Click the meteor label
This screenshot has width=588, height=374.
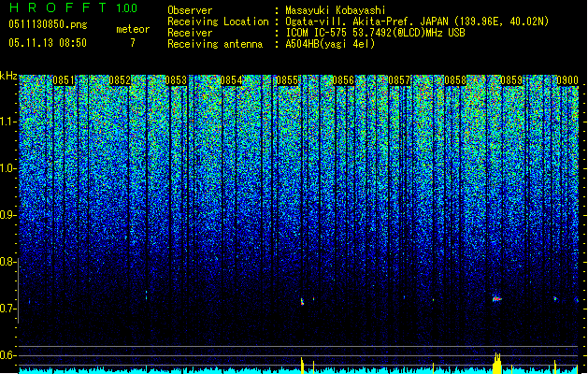133,29
